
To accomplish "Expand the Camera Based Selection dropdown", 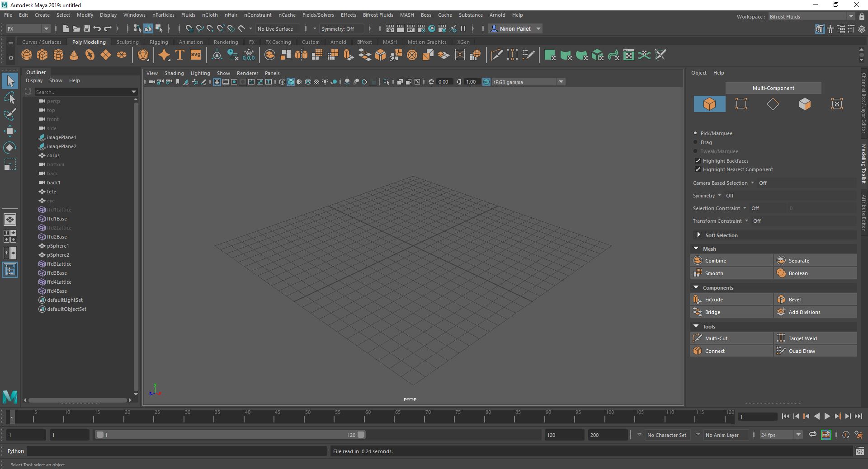I will (x=752, y=183).
